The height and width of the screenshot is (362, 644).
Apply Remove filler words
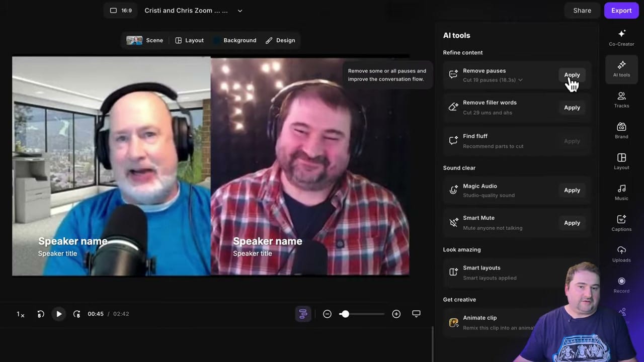(572, 108)
